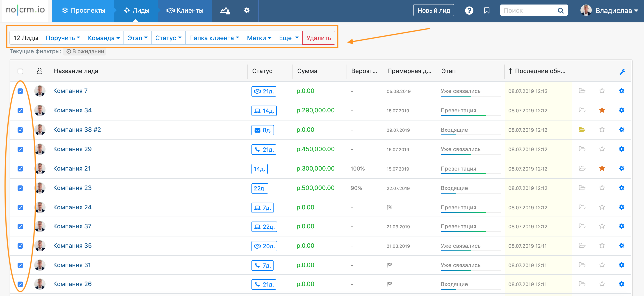Expand the Команда dropdown

click(104, 38)
